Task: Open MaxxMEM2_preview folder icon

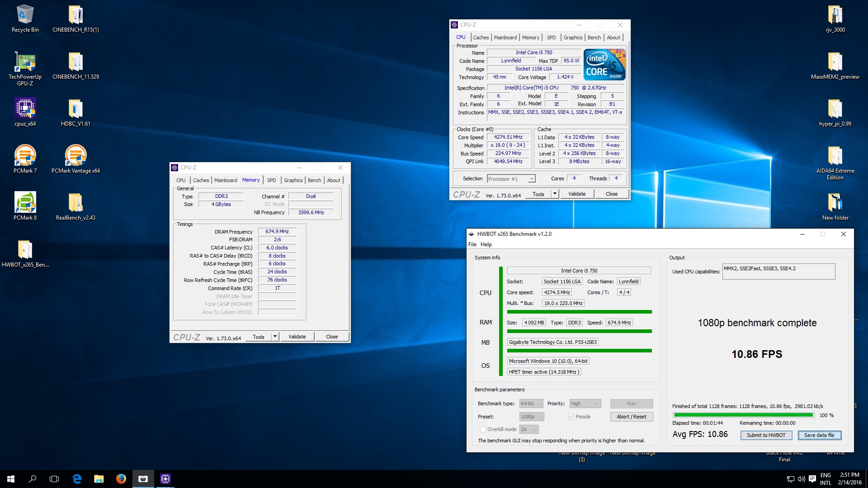Action: pos(835,66)
